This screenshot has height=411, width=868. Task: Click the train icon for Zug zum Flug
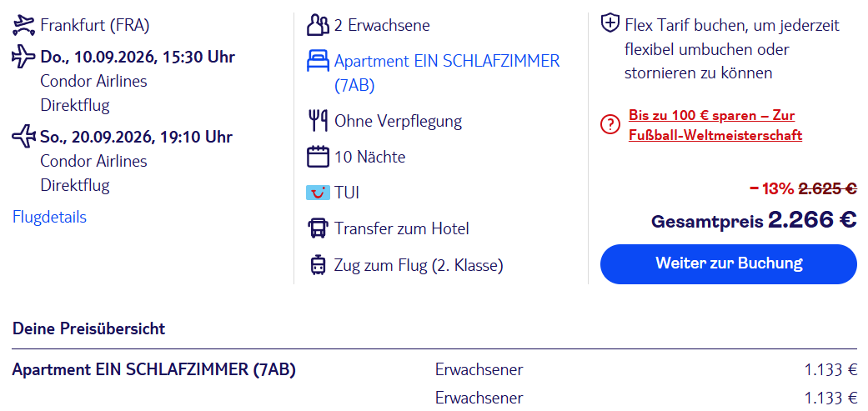318,265
